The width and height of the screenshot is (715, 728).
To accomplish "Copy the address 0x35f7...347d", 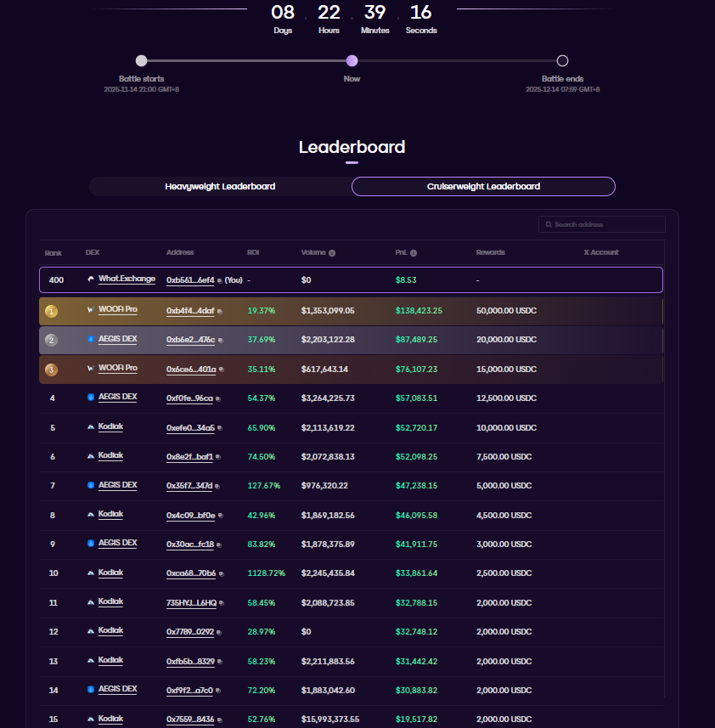I will [x=217, y=487].
